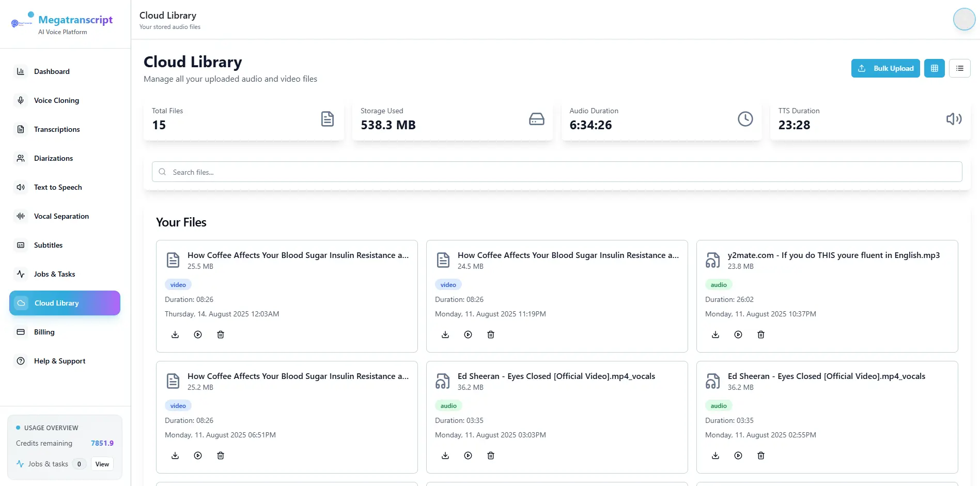Viewport: 980px width, 486px height.
Task: Delete the 25.5 MB coffee video file
Action: coord(221,335)
